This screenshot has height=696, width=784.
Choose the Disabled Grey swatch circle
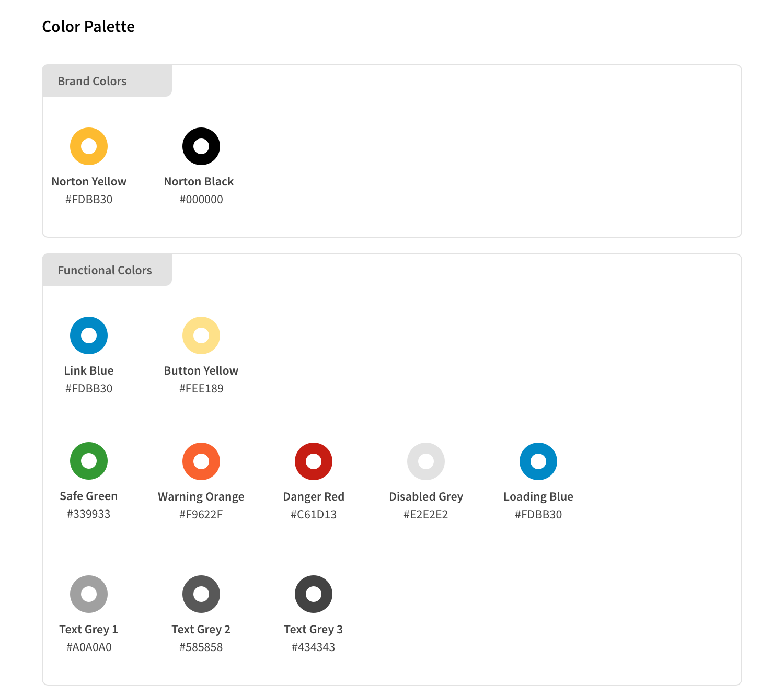(x=426, y=461)
